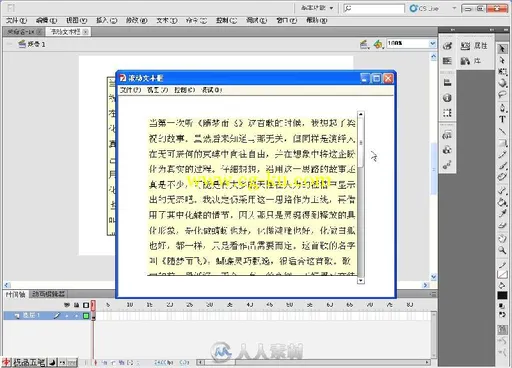Open the Motion Presets panel icon
This screenshot has height=368, width=512.
click(447, 165)
